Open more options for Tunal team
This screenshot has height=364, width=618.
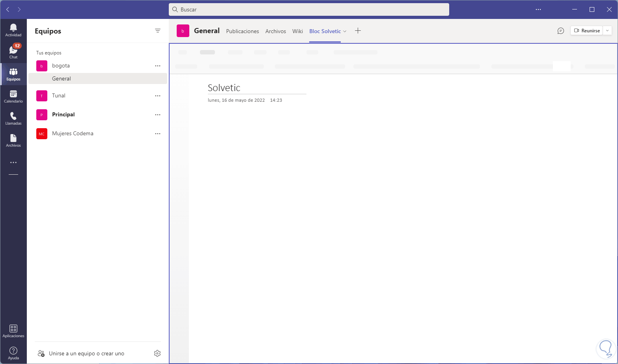[158, 96]
